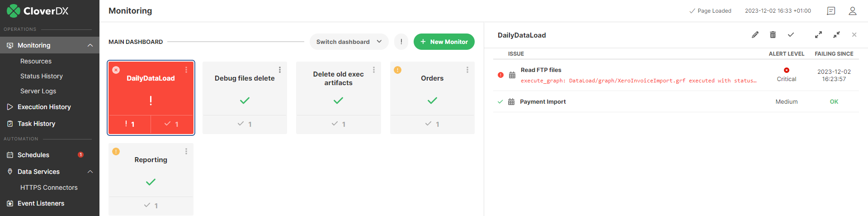Click the exclamation alert filter button
Screen dimensions: 868x216
(401, 42)
